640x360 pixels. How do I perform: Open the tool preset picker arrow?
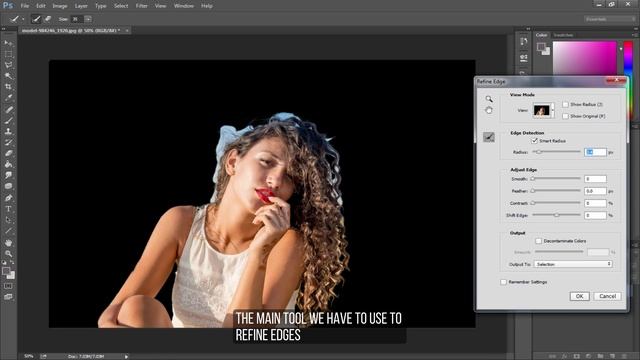click(x=23, y=19)
